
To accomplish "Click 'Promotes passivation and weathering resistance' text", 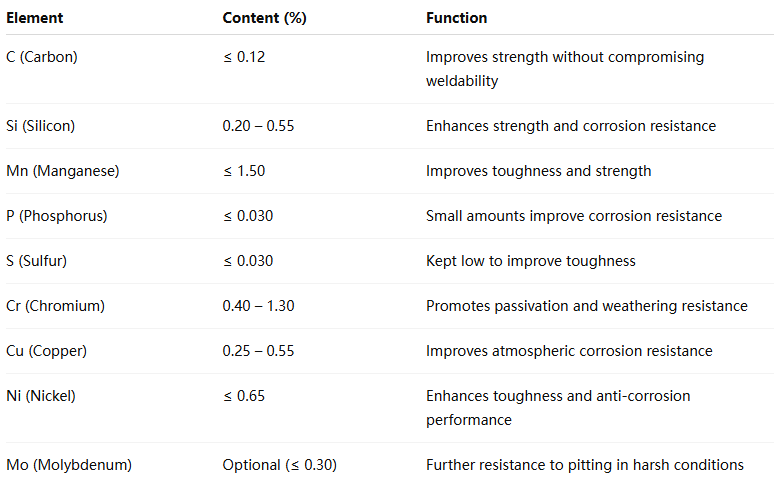I will (x=586, y=306).
